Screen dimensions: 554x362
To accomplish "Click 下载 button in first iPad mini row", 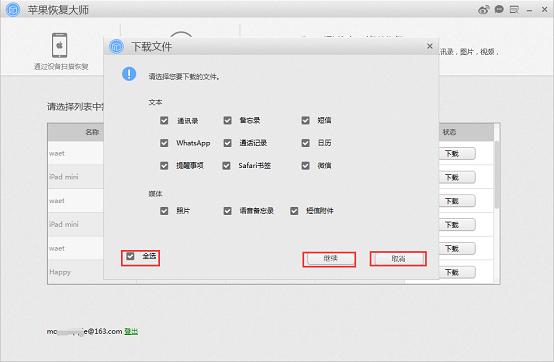I will 457,177.
